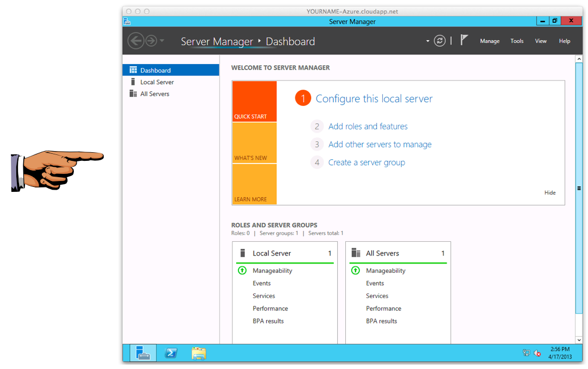
Task: Open the Manage menu
Action: 490,41
